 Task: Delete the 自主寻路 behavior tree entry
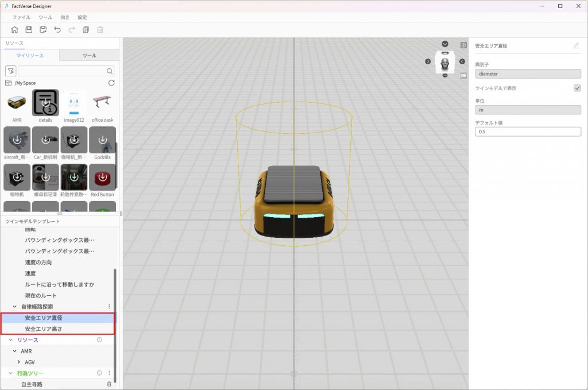click(110, 384)
